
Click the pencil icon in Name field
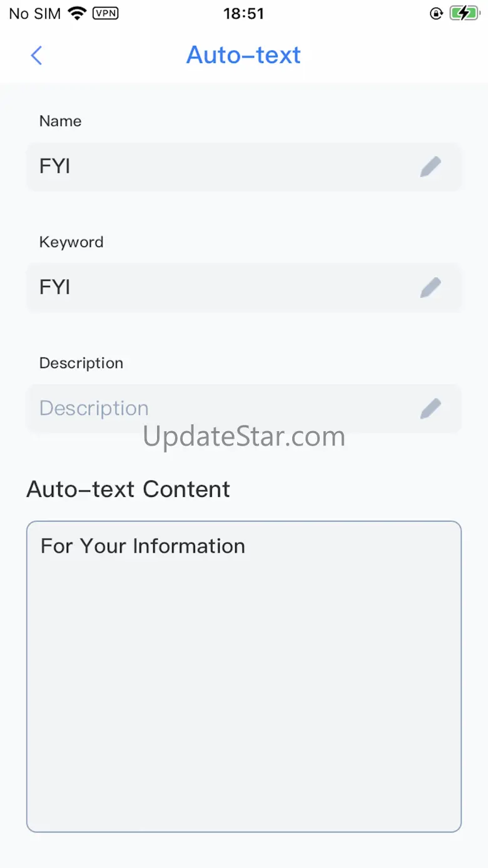[x=430, y=166]
